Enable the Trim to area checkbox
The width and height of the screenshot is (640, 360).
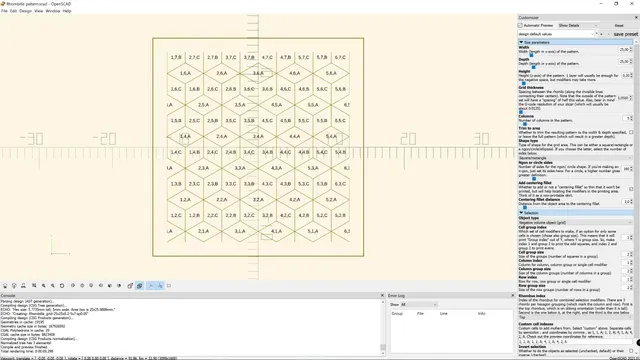pos(631,132)
